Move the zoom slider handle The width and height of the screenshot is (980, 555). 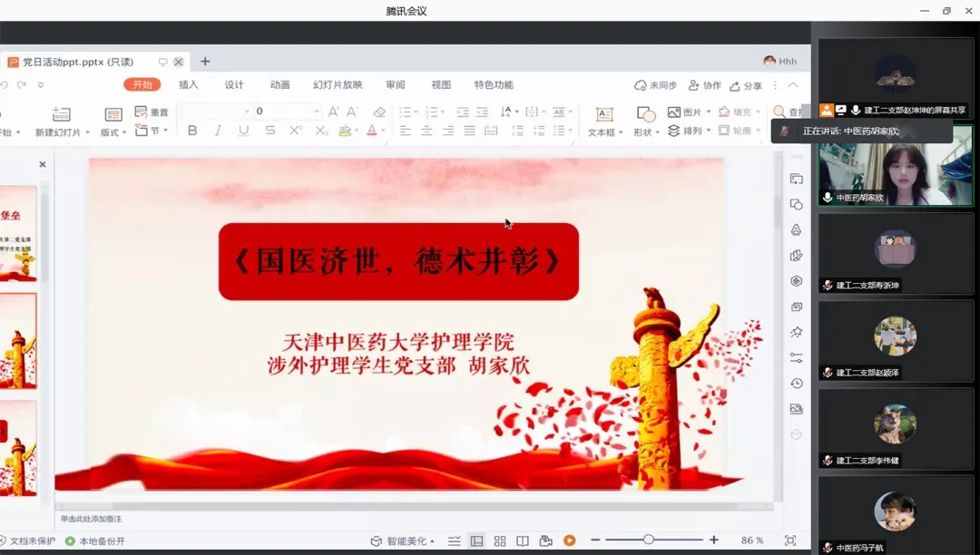click(x=648, y=540)
